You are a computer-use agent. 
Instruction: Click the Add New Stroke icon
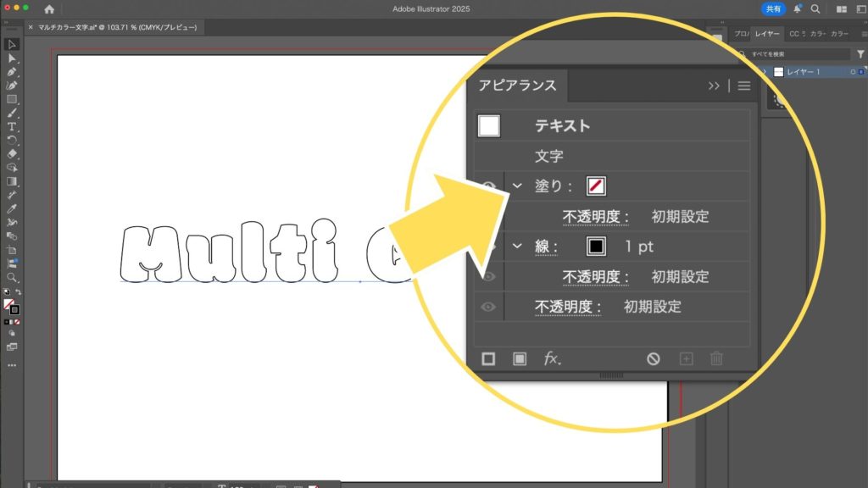(488, 358)
